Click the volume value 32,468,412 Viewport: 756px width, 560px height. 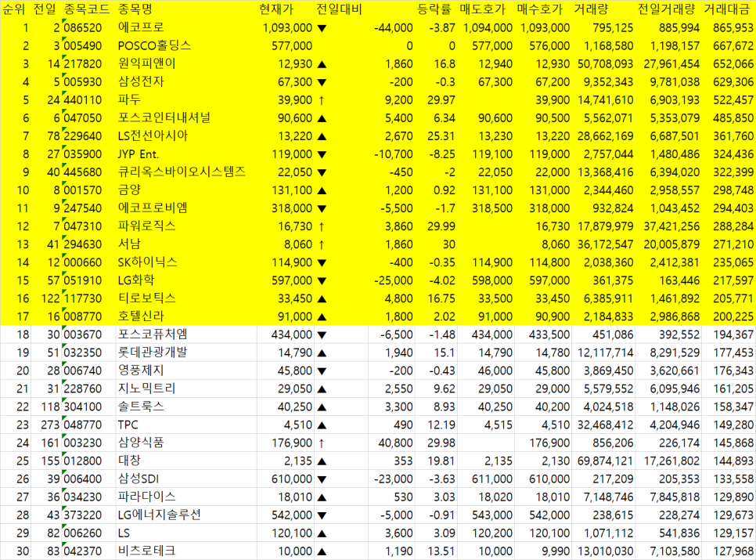point(606,425)
